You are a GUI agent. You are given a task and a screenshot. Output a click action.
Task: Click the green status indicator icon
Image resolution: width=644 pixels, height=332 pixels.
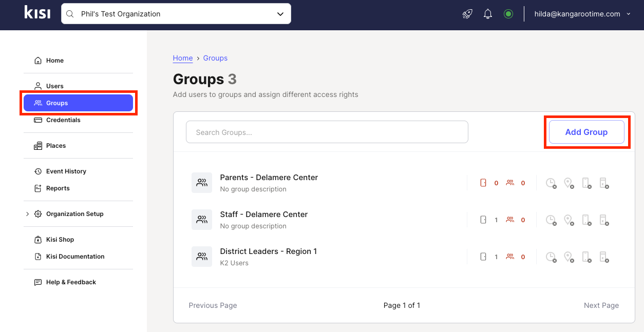pos(508,14)
